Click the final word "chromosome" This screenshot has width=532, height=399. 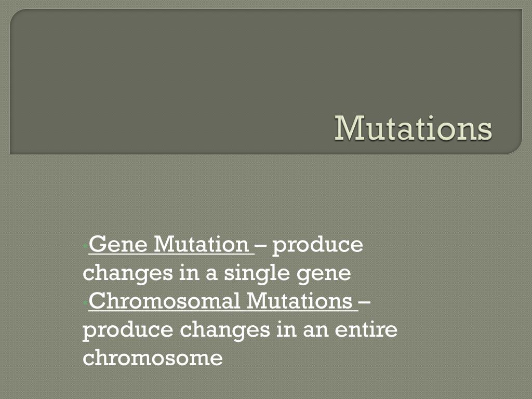(153, 357)
